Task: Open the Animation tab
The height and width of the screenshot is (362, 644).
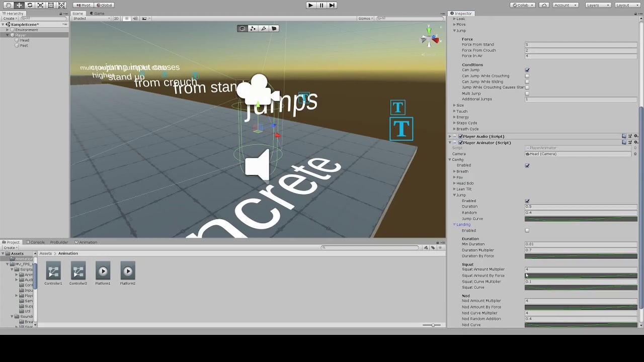Action: click(87, 242)
